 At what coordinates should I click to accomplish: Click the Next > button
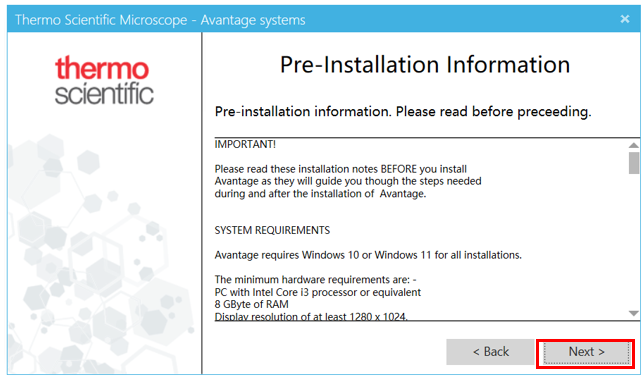click(586, 352)
